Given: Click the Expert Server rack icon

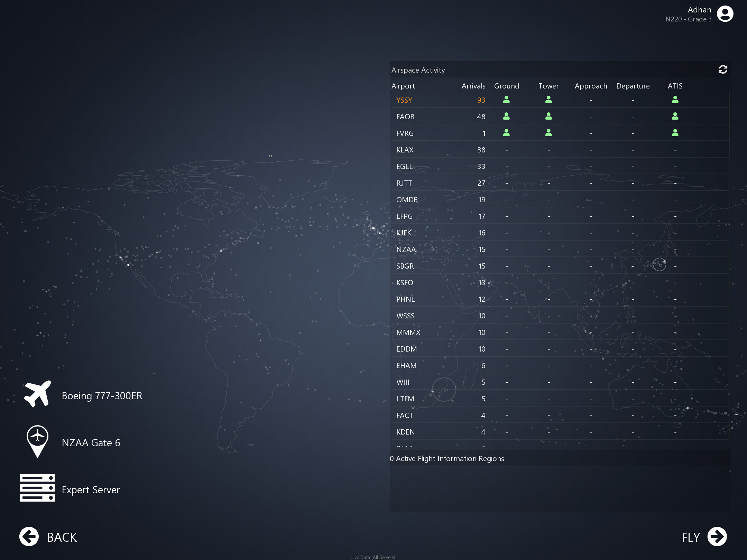Looking at the screenshot, I should pyautogui.click(x=37, y=488).
